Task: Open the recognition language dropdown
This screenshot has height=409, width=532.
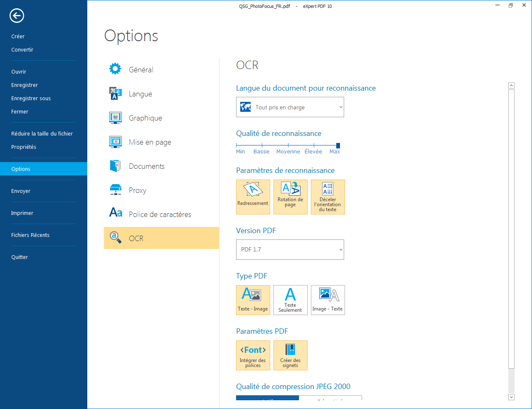Action: (290, 107)
